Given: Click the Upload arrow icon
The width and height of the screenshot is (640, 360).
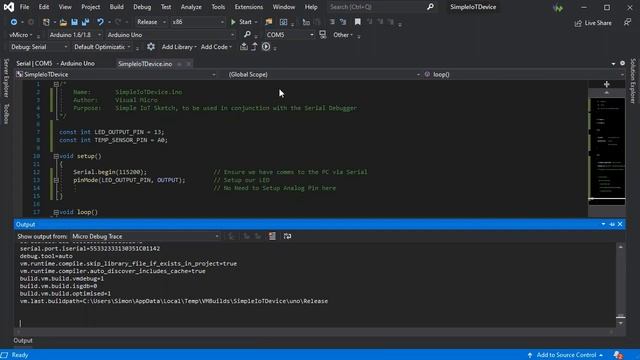Looking at the screenshot, I should pos(254,47).
